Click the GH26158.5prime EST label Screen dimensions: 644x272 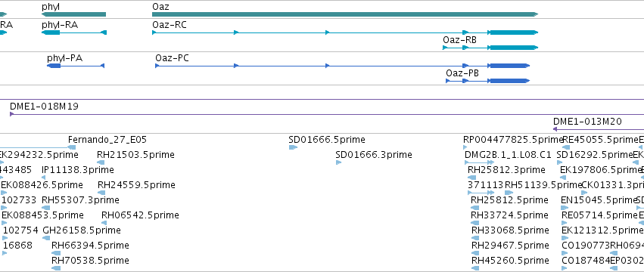pos(82,230)
